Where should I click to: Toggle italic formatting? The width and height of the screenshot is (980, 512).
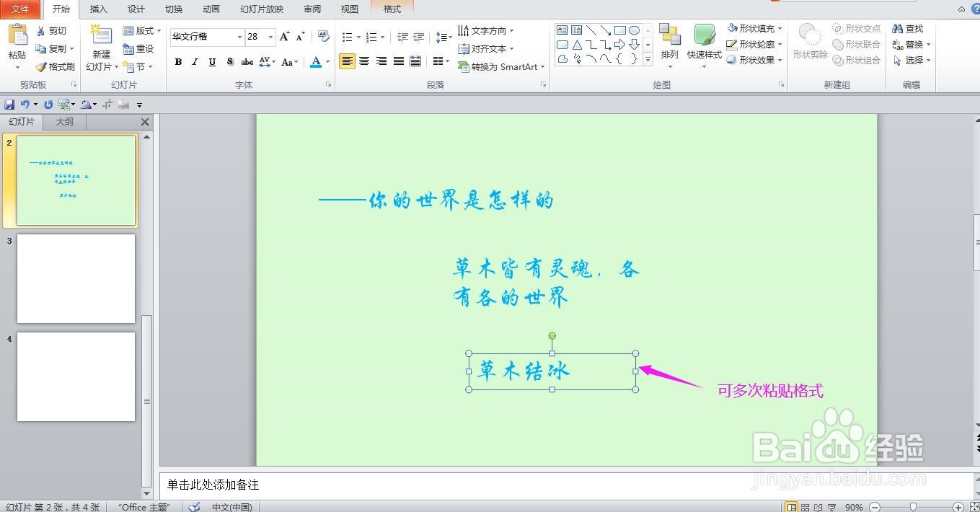pos(195,62)
